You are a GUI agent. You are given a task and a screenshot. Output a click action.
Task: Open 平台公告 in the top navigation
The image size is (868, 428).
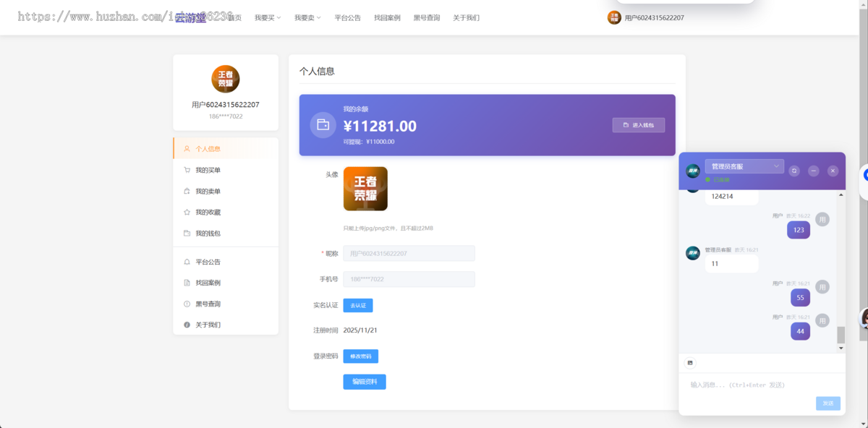click(x=347, y=17)
